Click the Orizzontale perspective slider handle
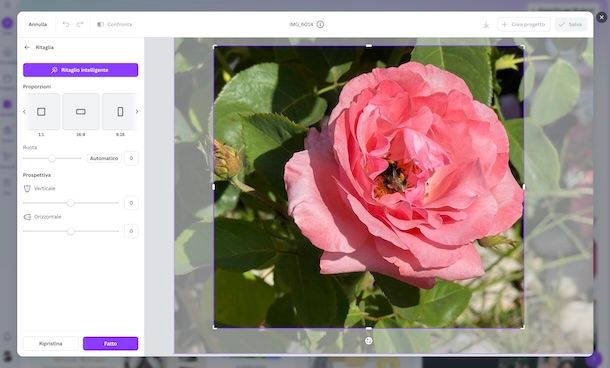Image resolution: width=610 pixels, height=368 pixels. point(70,231)
